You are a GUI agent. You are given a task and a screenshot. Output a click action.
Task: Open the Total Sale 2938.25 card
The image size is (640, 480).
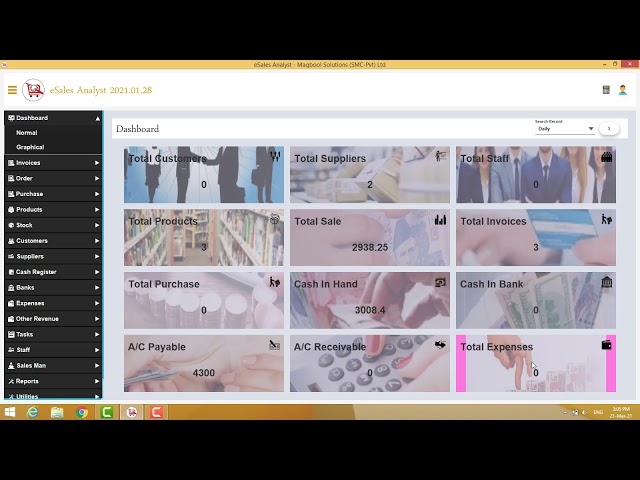click(370, 238)
